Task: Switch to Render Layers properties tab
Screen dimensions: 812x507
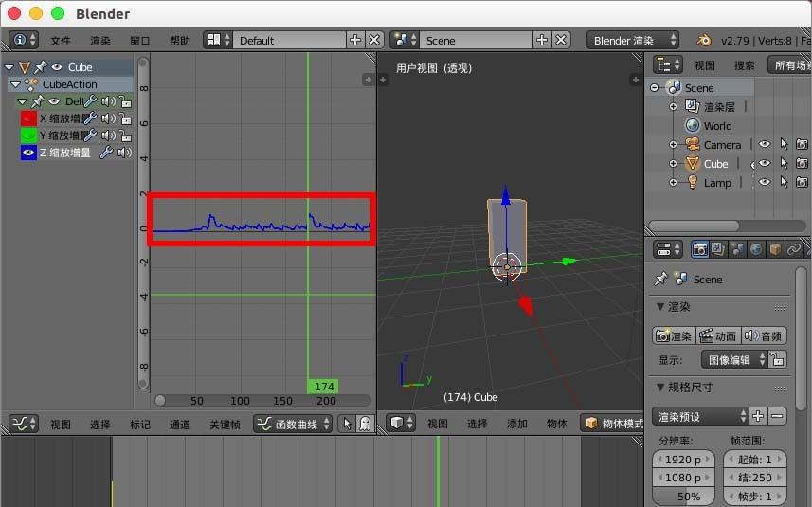Action: [718, 249]
